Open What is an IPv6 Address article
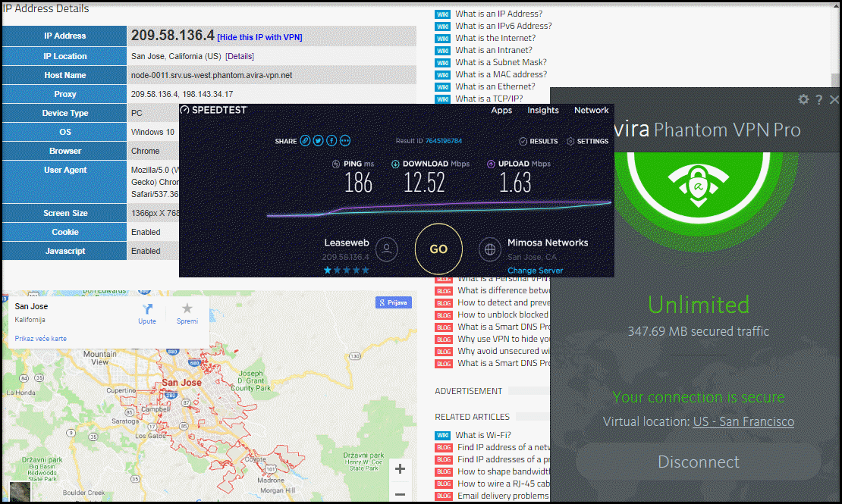Viewport: 842px width, 504px height. pos(503,26)
